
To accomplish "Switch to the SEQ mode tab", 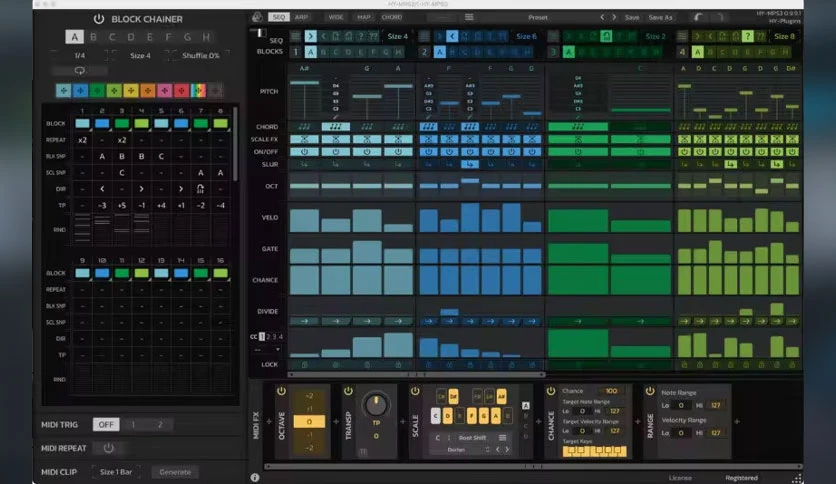I will point(278,17).
